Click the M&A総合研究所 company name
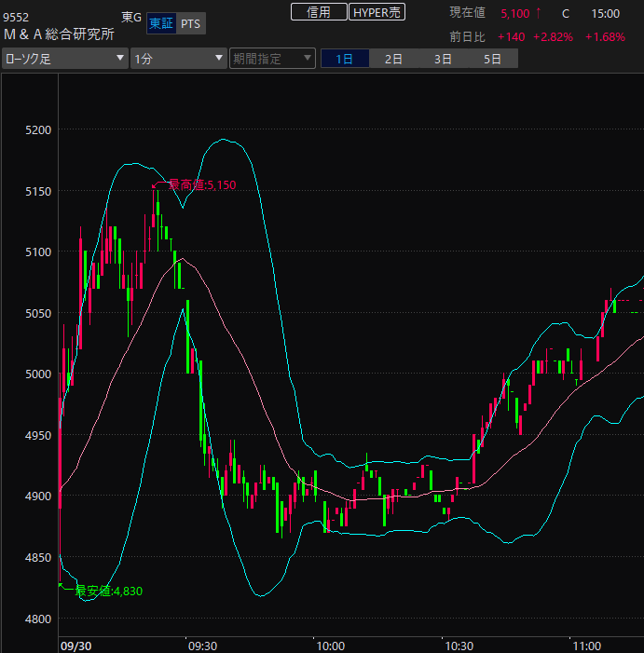This screenshot has height=653, width=644. (x=59, y=34)
